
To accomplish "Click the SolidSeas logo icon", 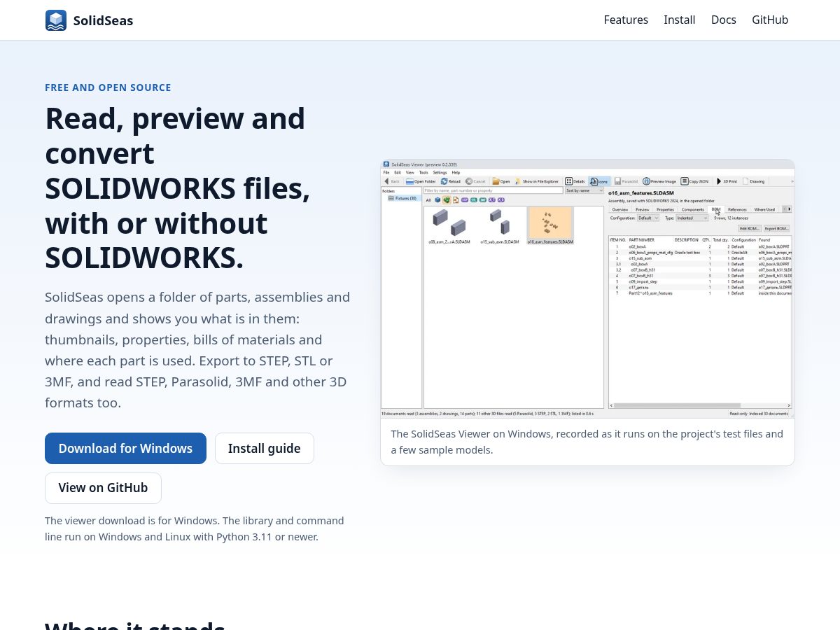I will click(x=56, y=20).
